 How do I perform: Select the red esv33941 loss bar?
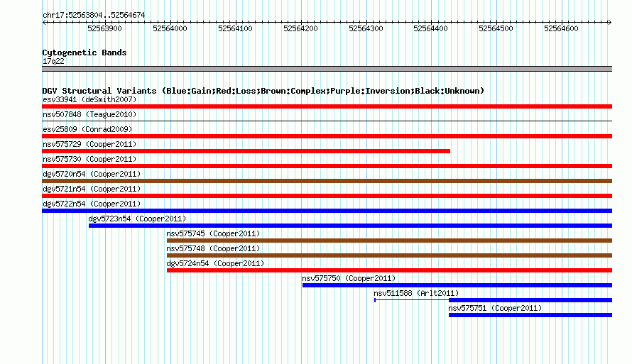pos(327,106)
